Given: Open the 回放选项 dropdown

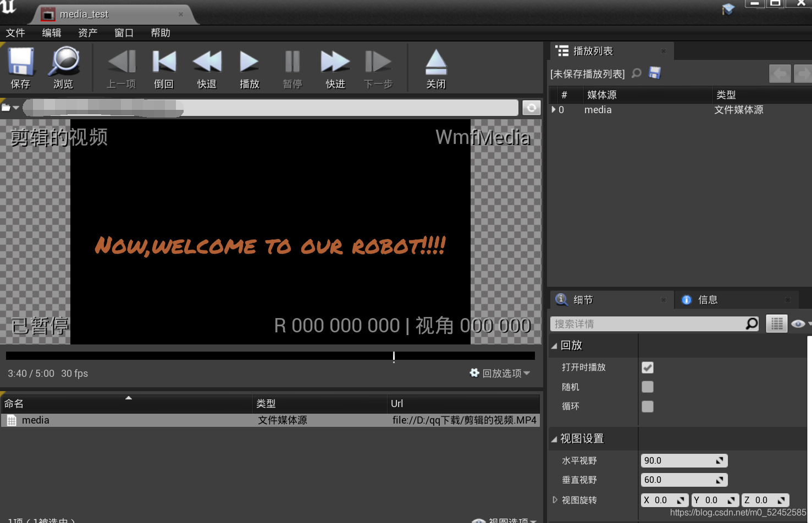Looking at the screenshot, I should [500, 373].
